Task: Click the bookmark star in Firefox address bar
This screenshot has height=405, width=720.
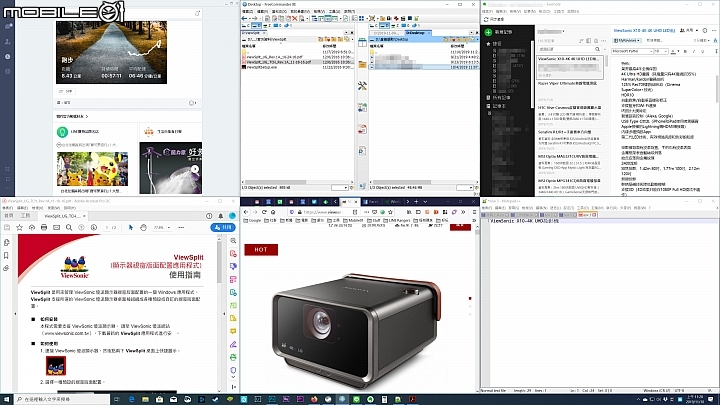Action: [390, 212]
